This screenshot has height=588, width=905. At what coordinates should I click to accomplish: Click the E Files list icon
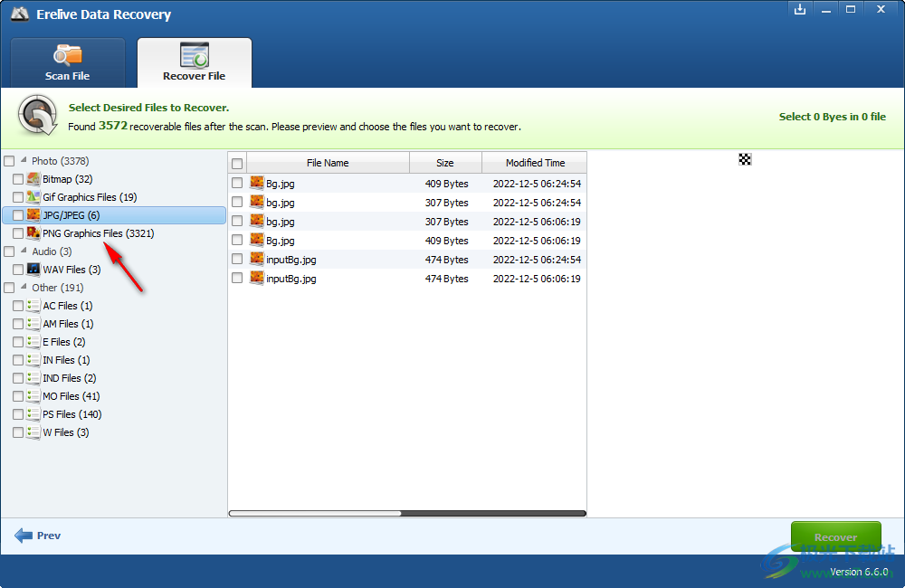[33, 342]
